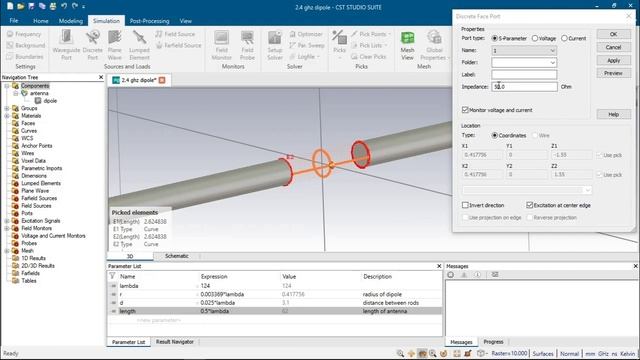Select Coordinates location type

pos(495,135)
